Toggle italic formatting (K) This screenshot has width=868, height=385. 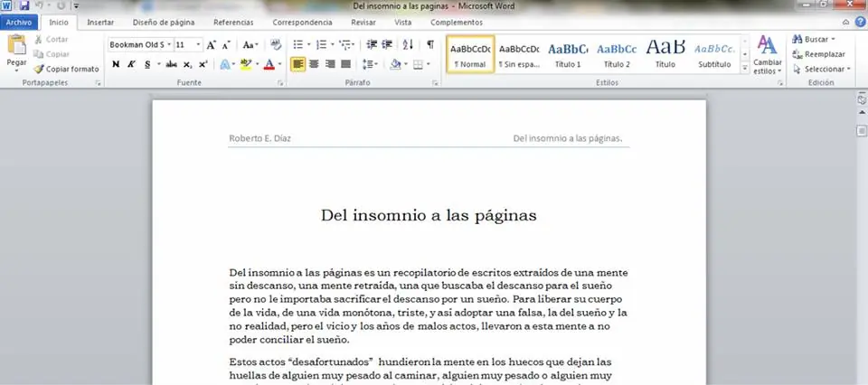pos(131,64)
